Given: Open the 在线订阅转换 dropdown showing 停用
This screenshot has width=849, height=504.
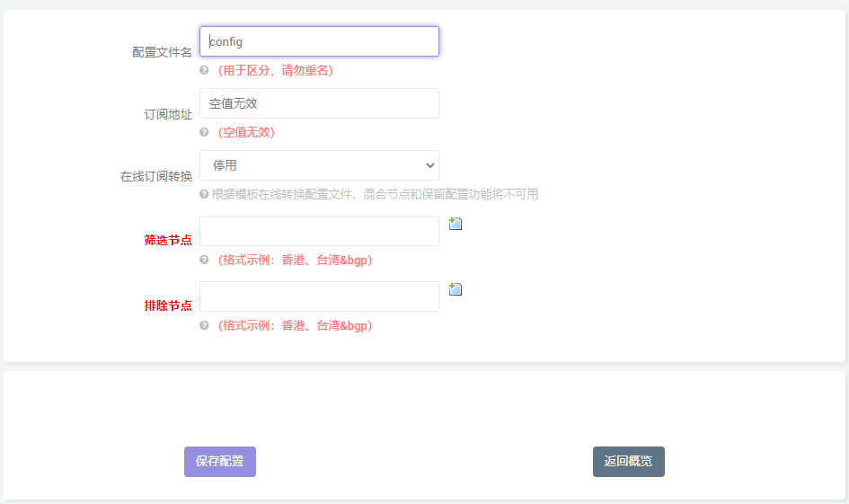Looking at the screenshot, I should tap(319, 165).
